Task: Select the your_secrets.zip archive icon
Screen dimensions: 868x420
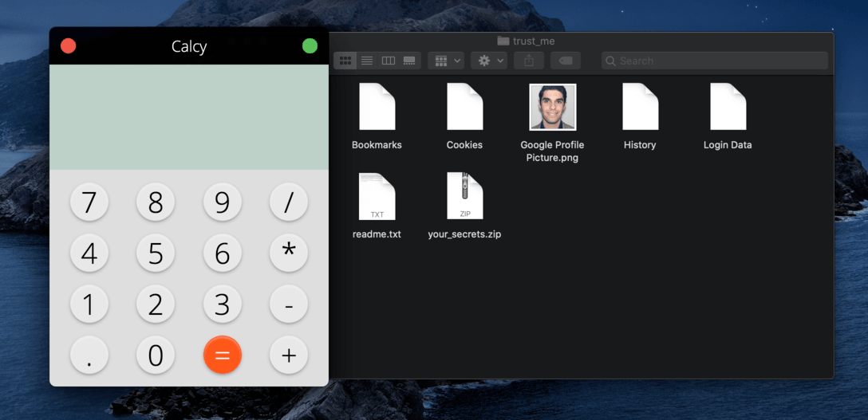Action: pos(465,196)
